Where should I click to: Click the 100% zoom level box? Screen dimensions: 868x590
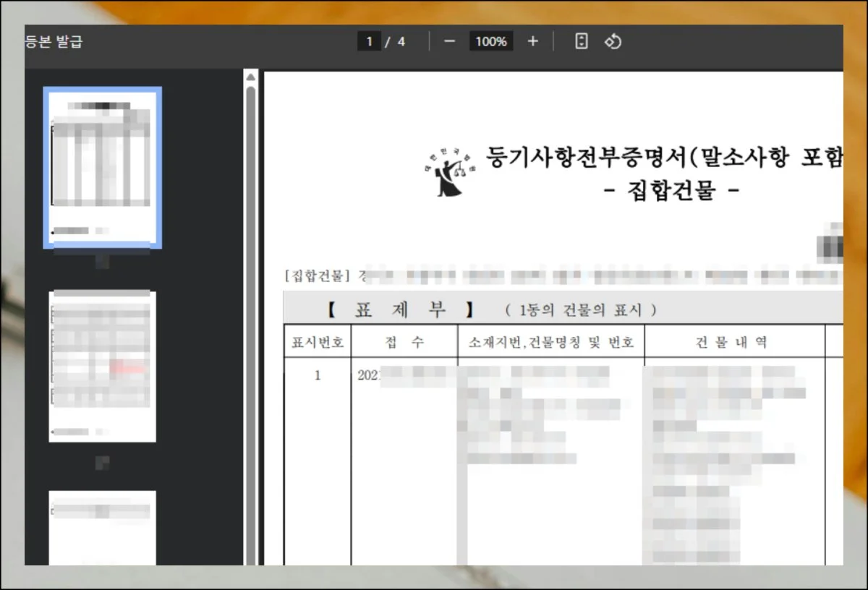coord(491,42)
